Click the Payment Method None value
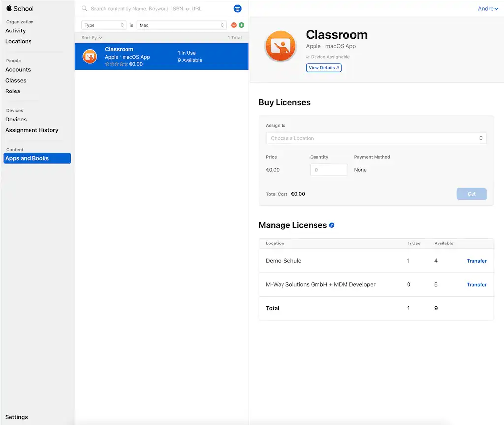504x425 pixels. coord(360,170)
